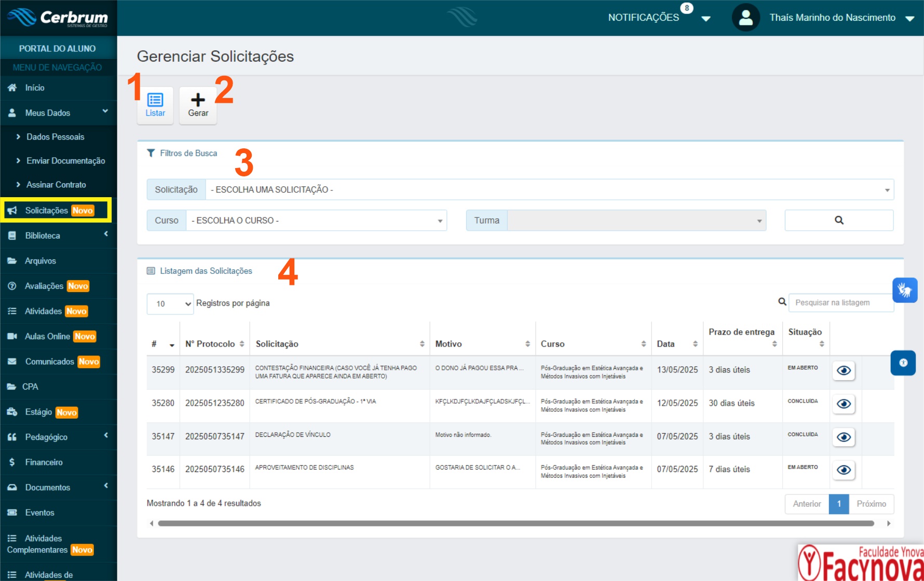Sort by Prazo de entrega column
The height and width of the screenshot is (581, 924).
743,338
